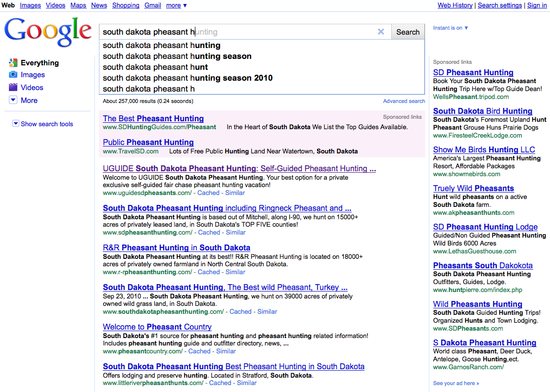Open 'Wild Pheasants Hunting' ad

(x=478, y=304)
